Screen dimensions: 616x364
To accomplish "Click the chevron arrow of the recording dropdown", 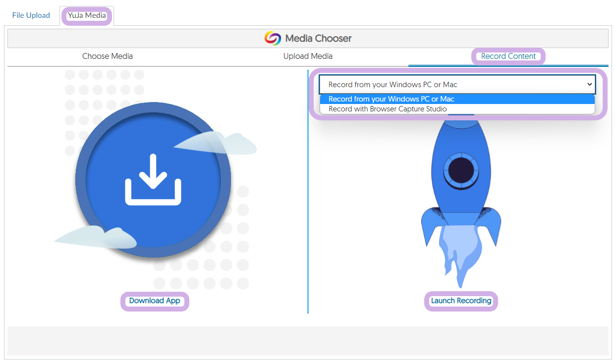I will click(x=589, y=85).
